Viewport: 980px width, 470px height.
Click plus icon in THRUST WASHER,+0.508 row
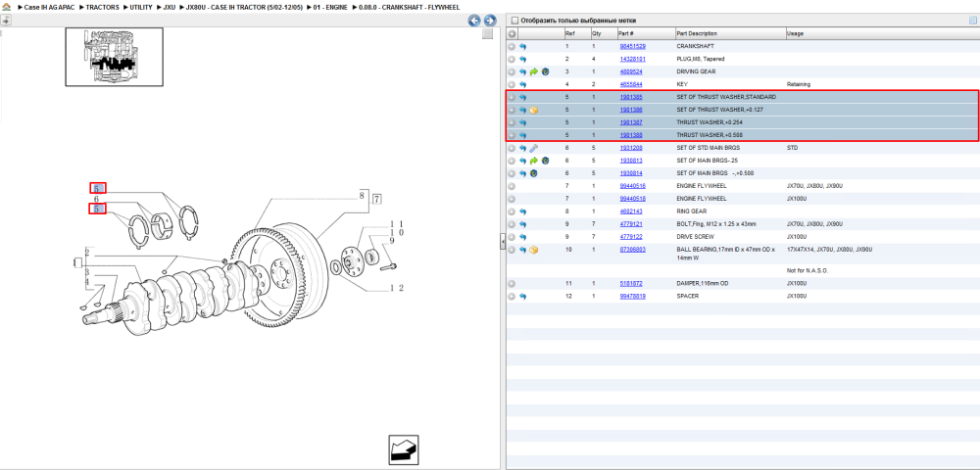512,135
